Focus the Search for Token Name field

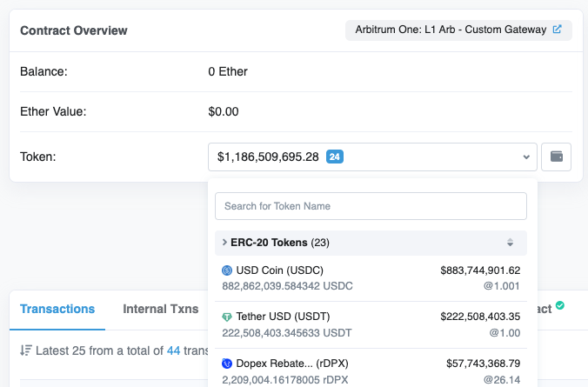[371, 206]
